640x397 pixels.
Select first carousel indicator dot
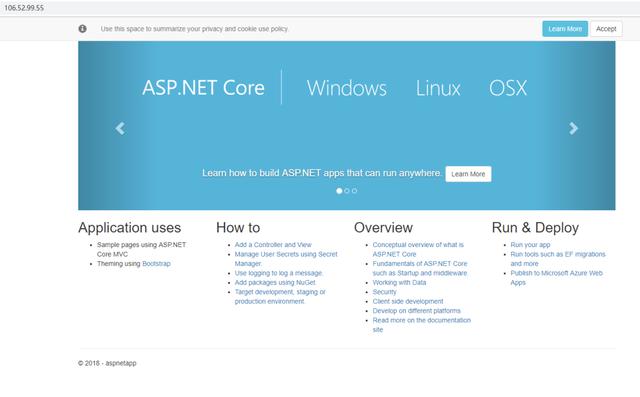339,191
